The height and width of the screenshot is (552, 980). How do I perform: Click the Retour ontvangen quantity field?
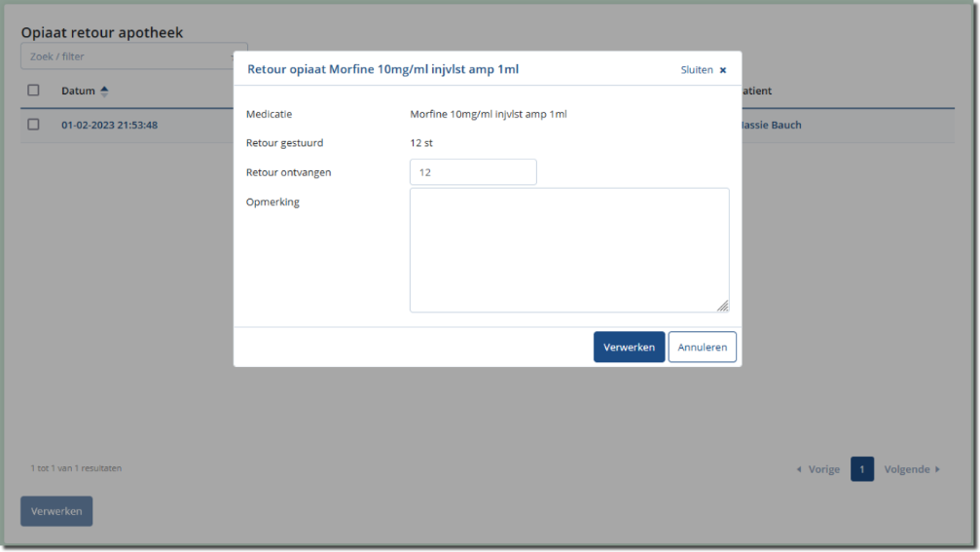click(x=473, y=172)
